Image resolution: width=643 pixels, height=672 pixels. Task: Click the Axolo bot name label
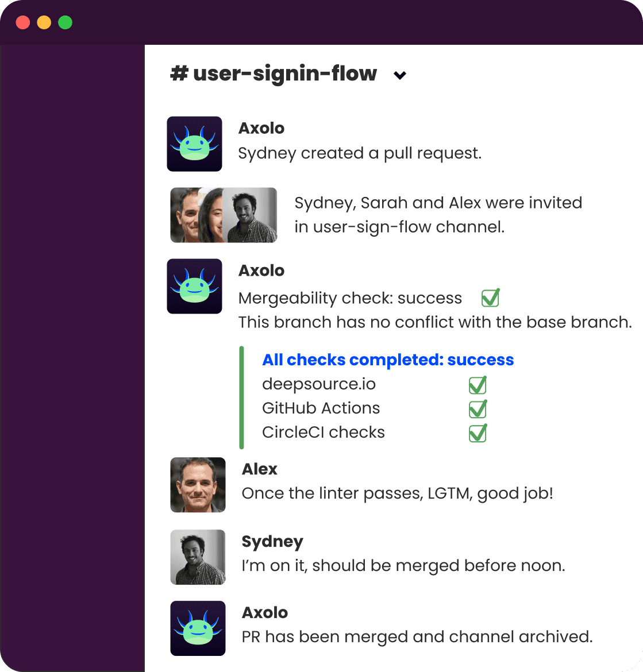[x=261, y=128]
